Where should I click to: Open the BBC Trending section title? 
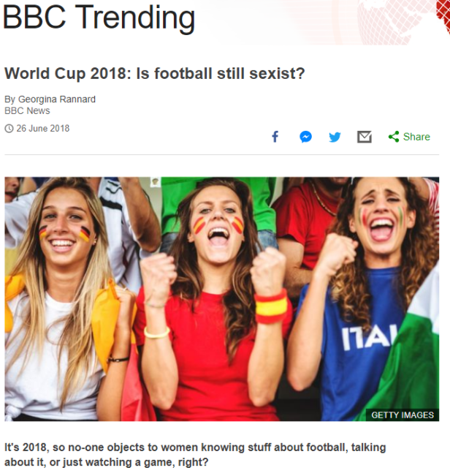[99, 18]
